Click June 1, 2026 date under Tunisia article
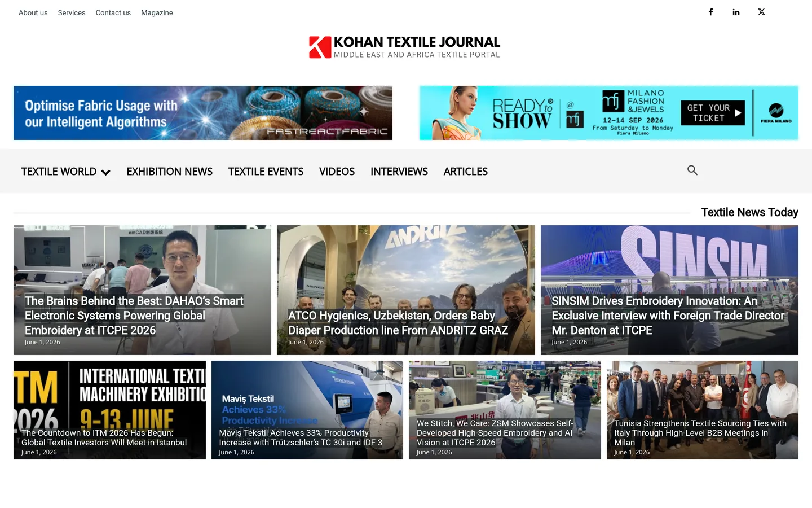Screen dimensions: 812x508 click(x=632, y=452)
